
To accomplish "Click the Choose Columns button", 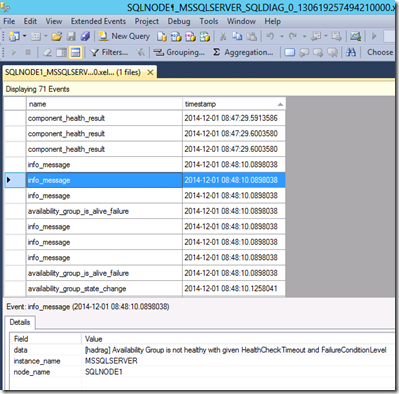I will (381, 52).
